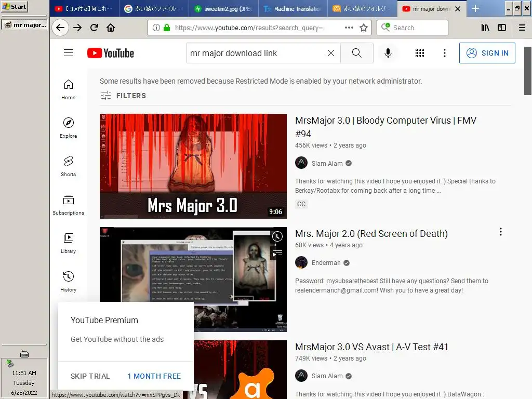532x399 pixels.
Task: Expand the FILTERS options
Action: [x=124, y=96]
